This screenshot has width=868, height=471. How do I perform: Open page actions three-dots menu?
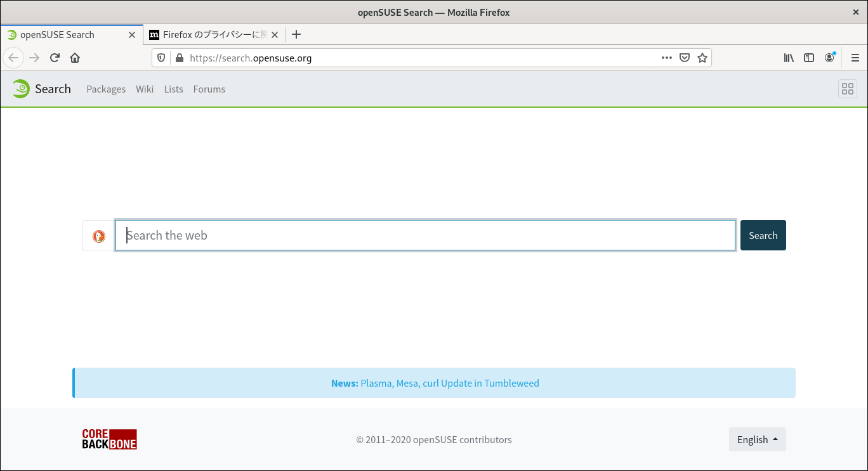666,58
